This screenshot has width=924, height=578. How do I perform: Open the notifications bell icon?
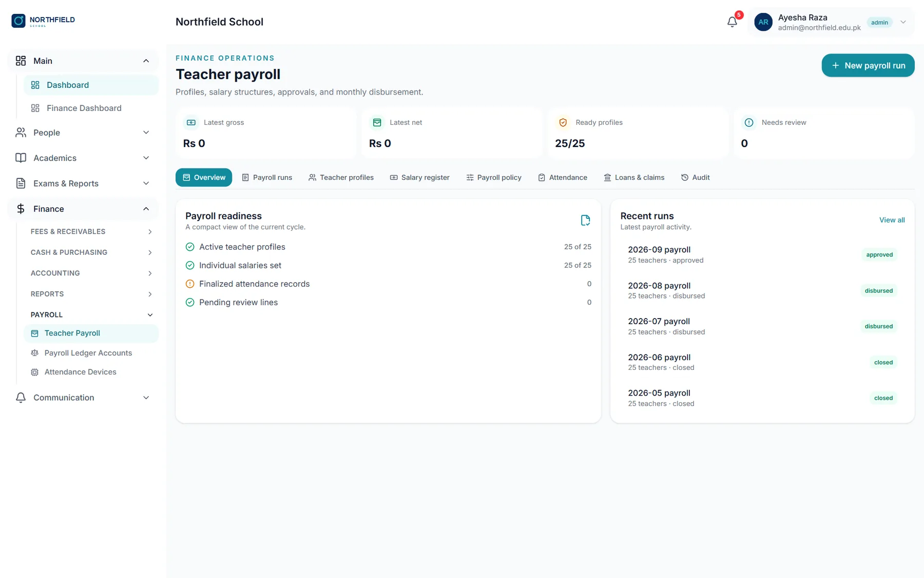(732, 22)
